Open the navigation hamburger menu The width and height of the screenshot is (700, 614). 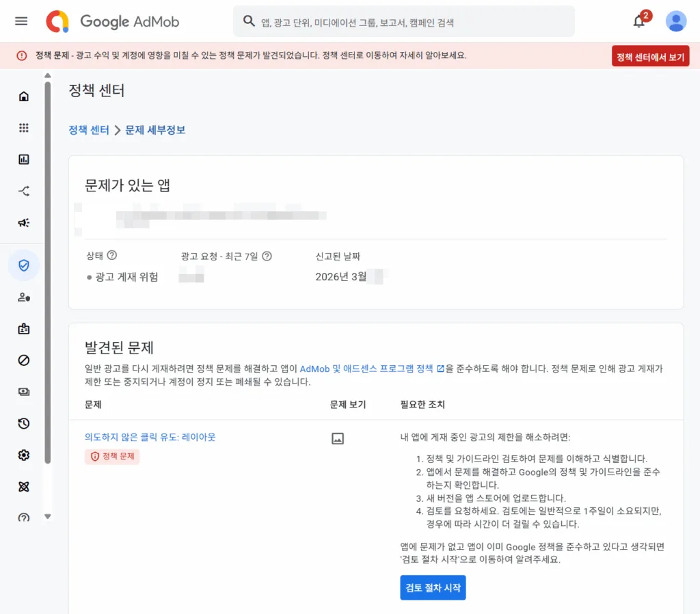point(21,21)
